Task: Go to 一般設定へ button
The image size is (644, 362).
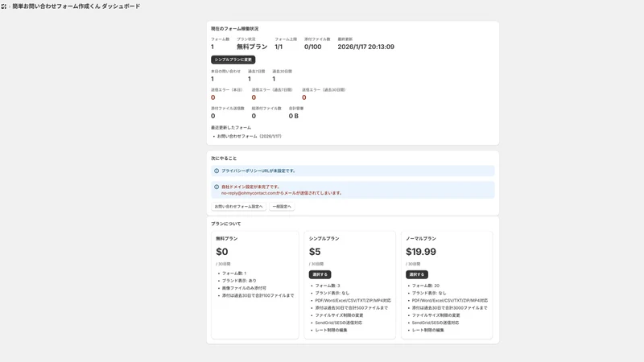Action: click(282, 207)
